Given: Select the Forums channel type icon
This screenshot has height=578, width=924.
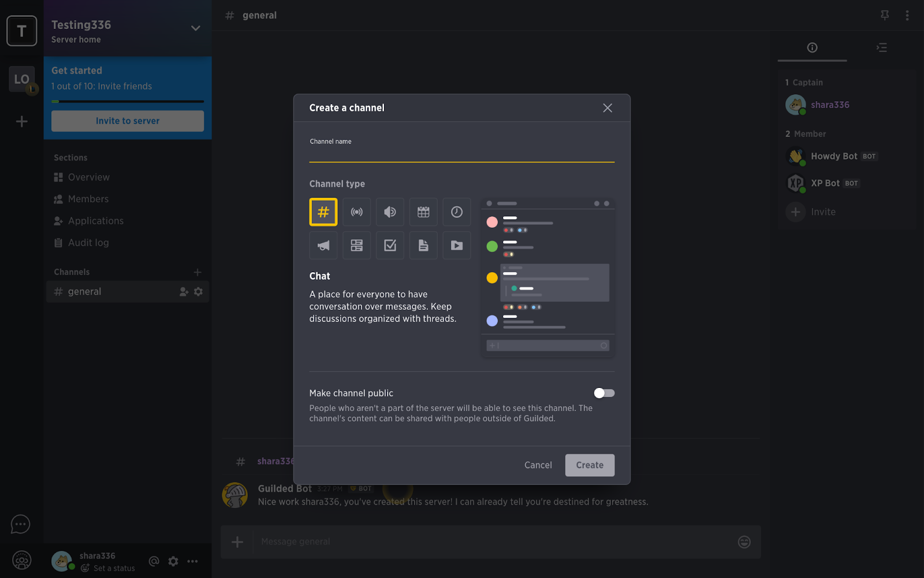Looking at the screenshot, I should 357,246.
